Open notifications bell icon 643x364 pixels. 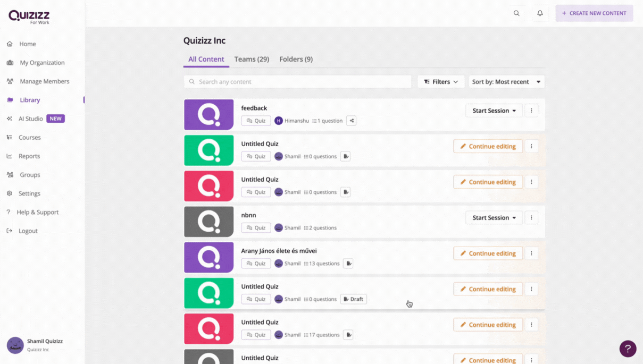click(540, 13)
